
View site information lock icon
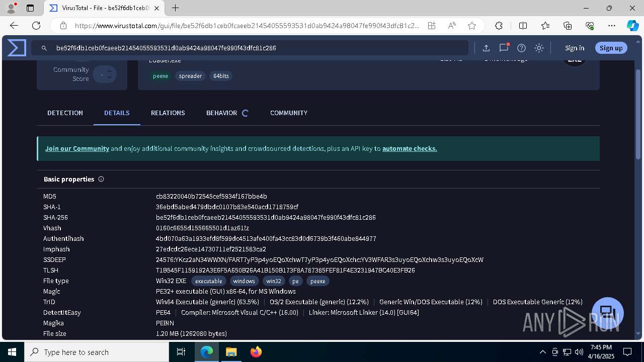coord(63,26)
